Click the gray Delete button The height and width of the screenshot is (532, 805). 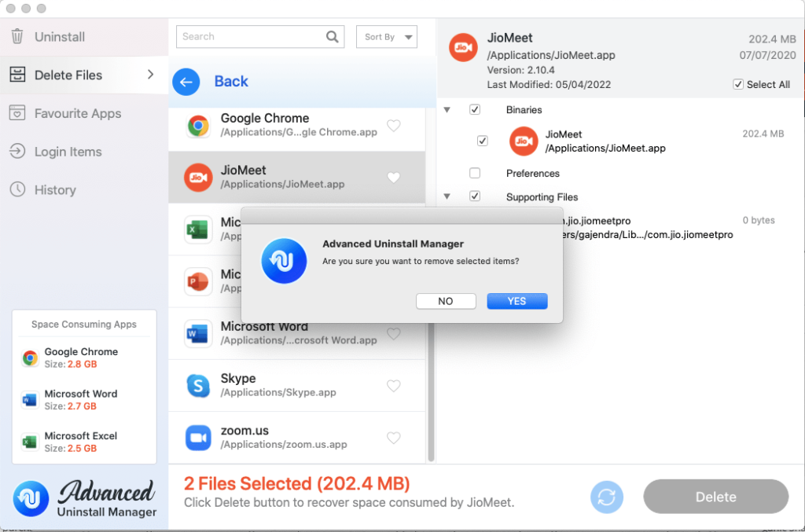[715, 497]
